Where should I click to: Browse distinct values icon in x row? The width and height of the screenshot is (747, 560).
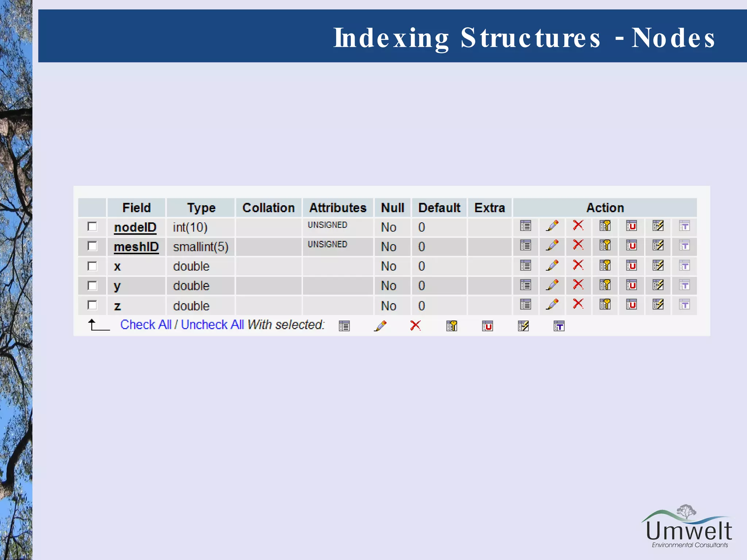[526, 265]
